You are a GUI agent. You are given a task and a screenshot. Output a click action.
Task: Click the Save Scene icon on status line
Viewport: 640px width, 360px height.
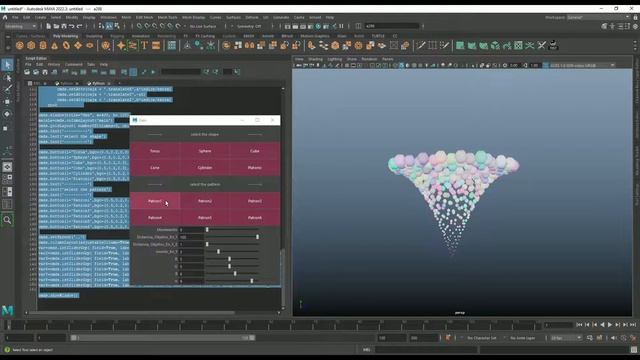[64, 26]
